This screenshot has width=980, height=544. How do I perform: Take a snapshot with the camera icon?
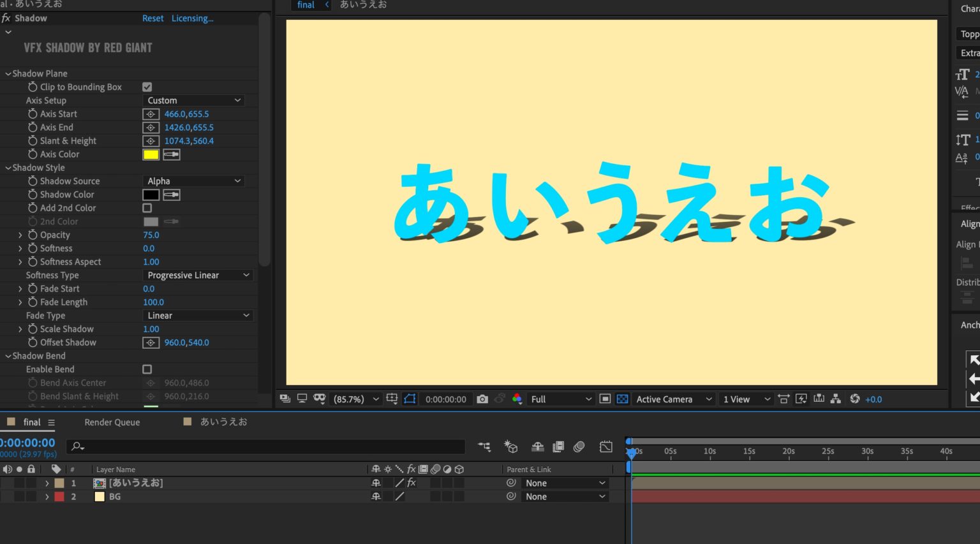pos(482,399)
